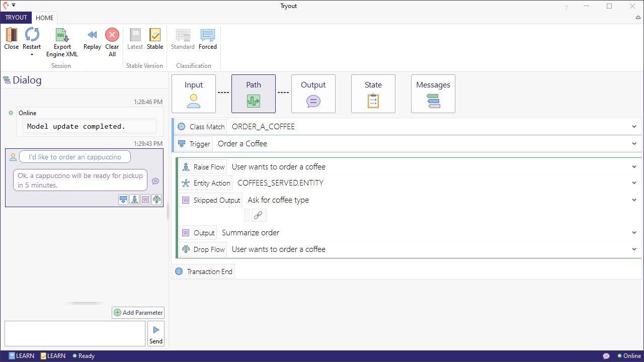Switch to the Messages view tab

pyautogui.click(x=433, y=94)
